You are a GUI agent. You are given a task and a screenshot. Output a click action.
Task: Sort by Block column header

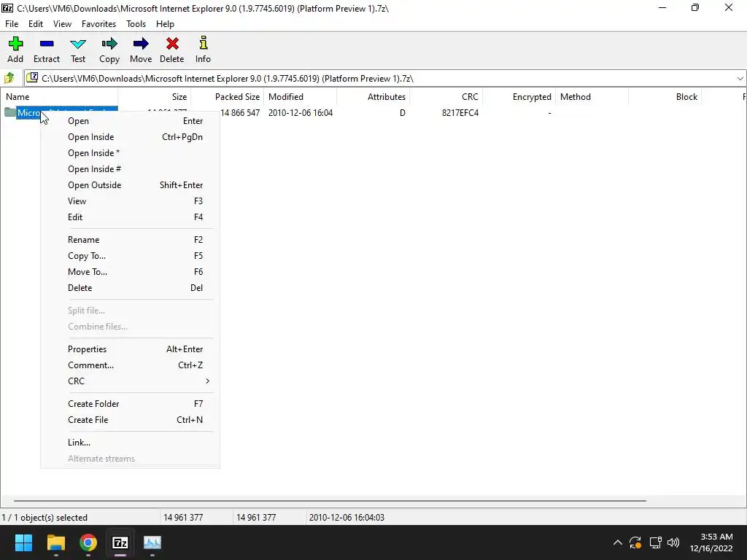tap(665, 97)
